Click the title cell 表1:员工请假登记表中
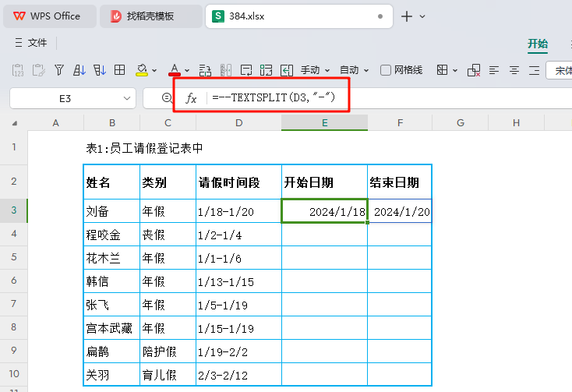Image resolution: width=572 pixels, height=392 pixels. point(144,148)
